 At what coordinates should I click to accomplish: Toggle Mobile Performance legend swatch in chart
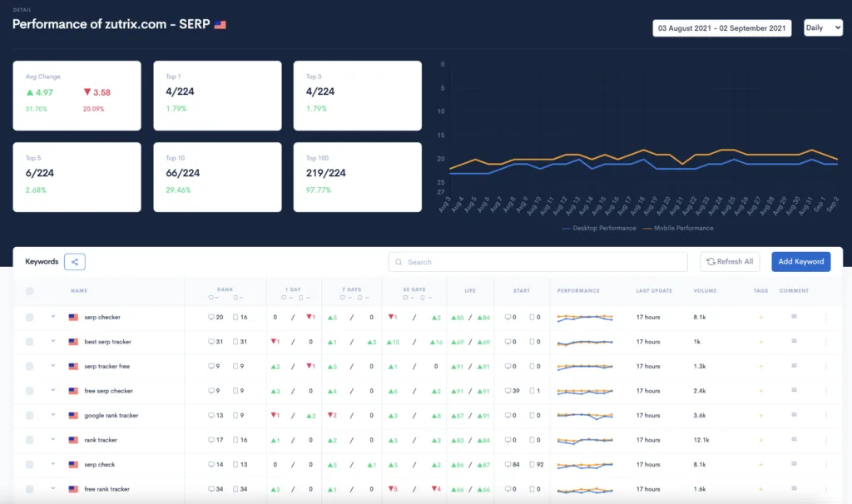(650, 228)
